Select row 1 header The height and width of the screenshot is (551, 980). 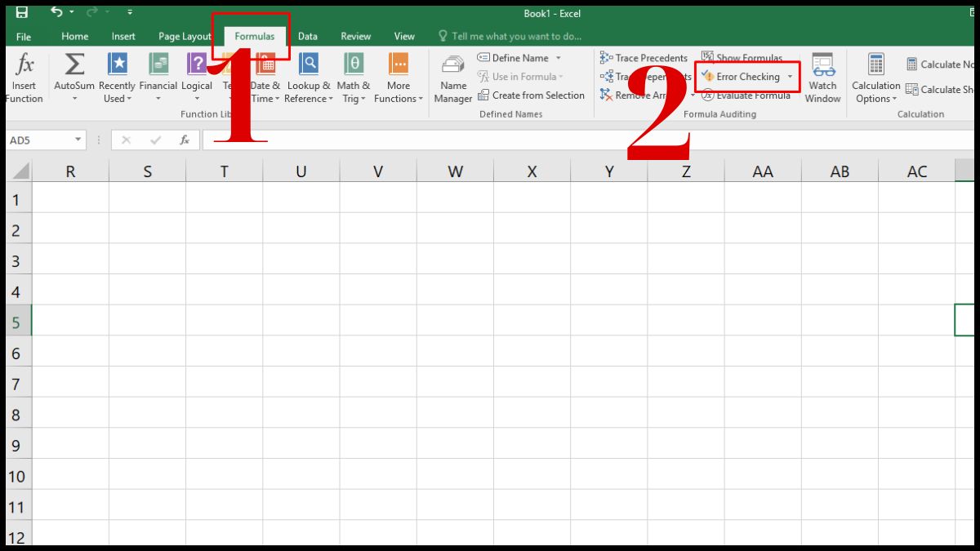(19, 199)
